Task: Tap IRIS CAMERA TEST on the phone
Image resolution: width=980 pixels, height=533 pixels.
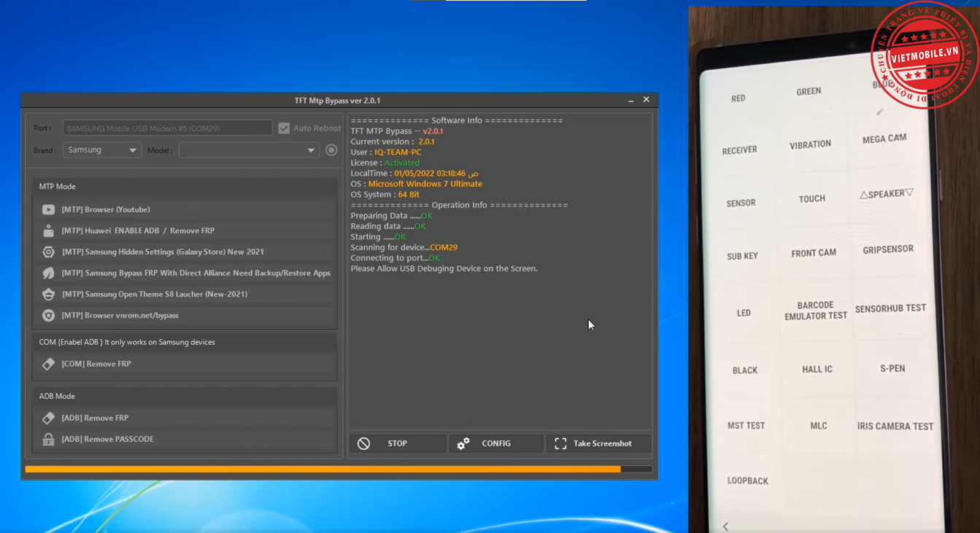Action: coord(895,427)
